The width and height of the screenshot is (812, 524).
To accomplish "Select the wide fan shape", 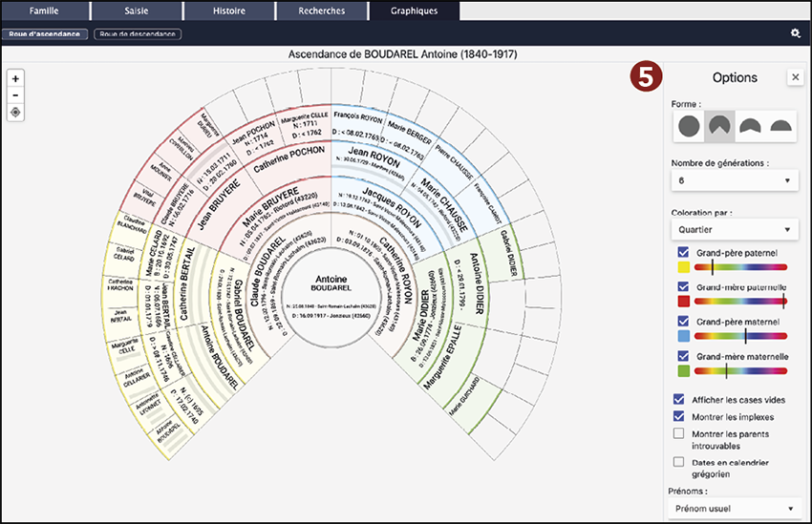I will tap(750, 126).
